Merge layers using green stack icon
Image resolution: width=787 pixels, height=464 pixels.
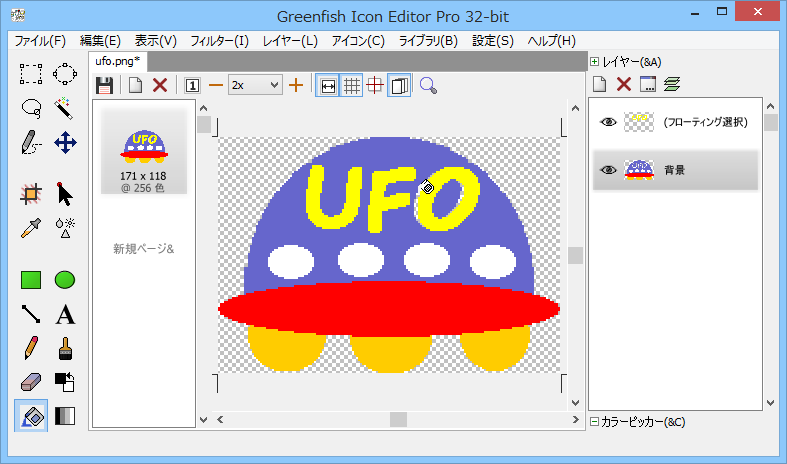[672, 85]
